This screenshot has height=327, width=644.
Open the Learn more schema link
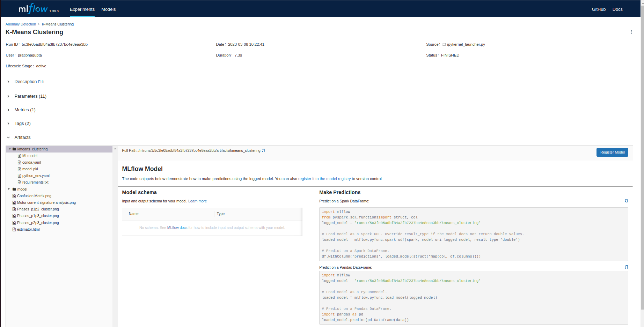tap(197, 201)
